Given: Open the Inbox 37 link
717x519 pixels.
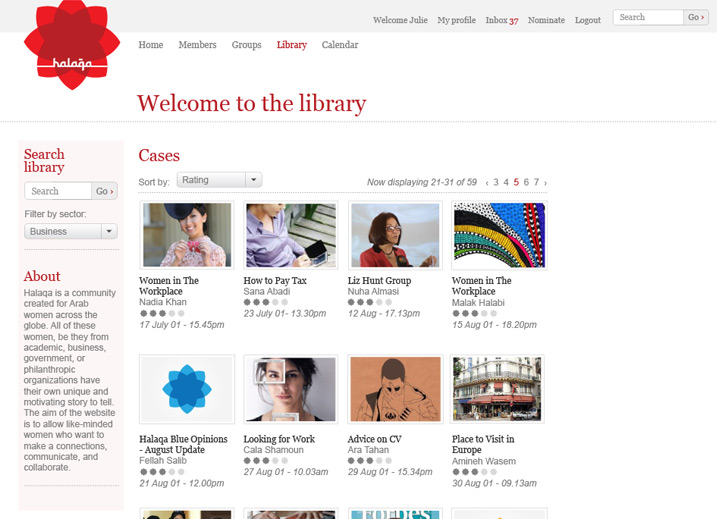Looking at the screenshot, I should (502, 20).
